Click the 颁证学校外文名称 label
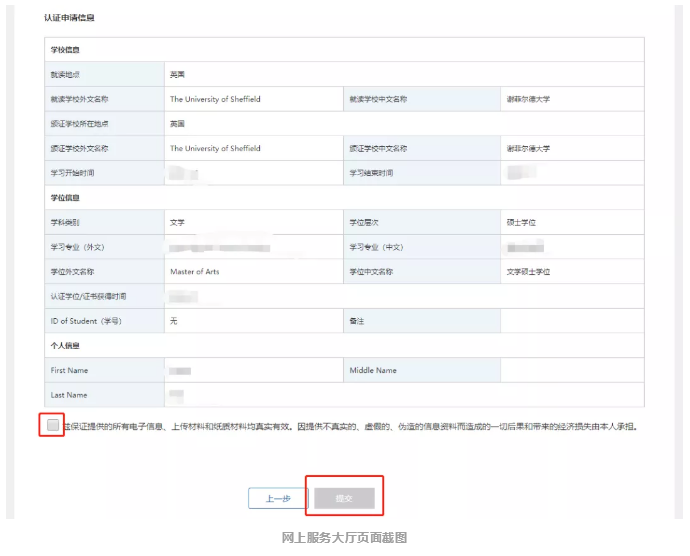This screenshot has height=556, width=690. (79, 148)
